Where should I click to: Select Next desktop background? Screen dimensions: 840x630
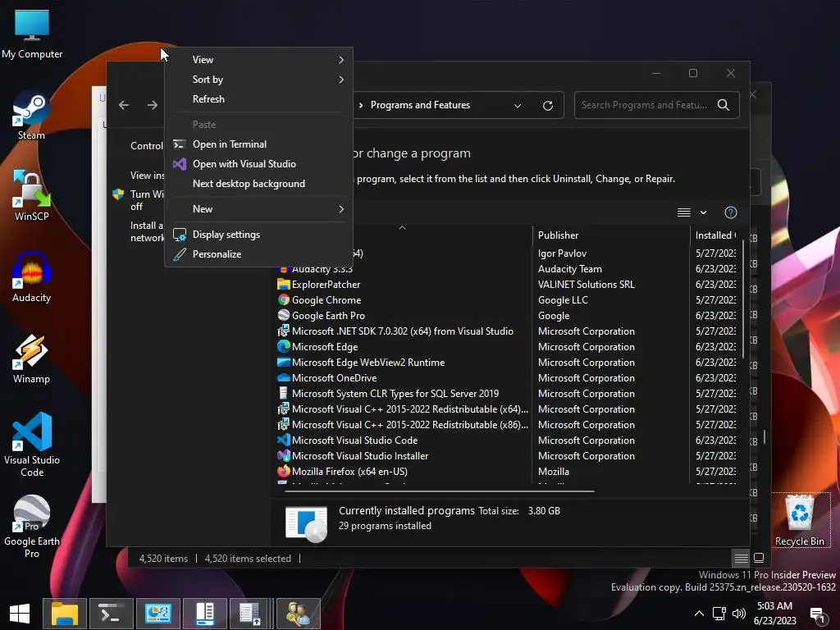pos(258,184)
